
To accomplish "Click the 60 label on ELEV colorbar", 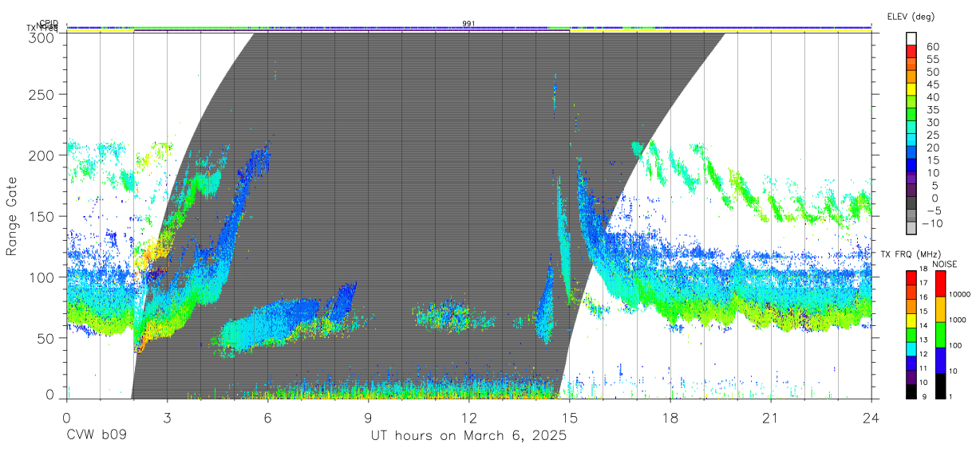I will pyautogui.click(x=933, y=46).
